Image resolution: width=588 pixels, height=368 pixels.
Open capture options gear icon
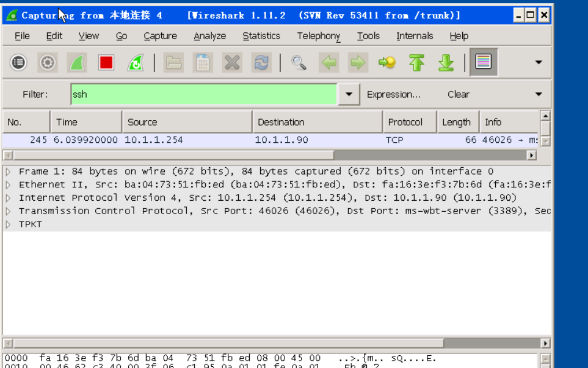(48, 62)
